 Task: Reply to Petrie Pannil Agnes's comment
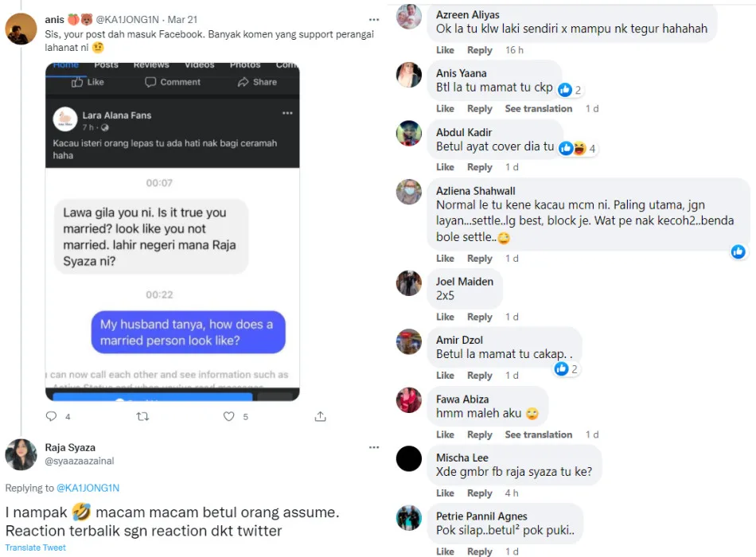479,551
